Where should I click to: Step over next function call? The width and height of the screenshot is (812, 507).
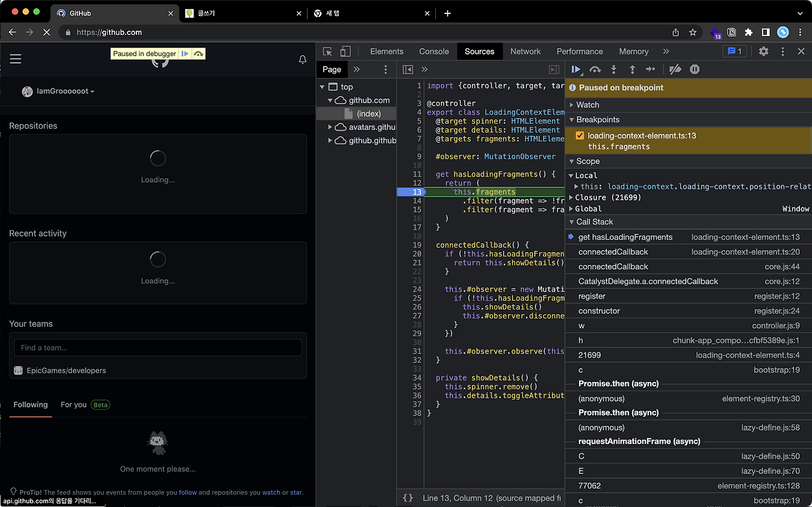595,70
